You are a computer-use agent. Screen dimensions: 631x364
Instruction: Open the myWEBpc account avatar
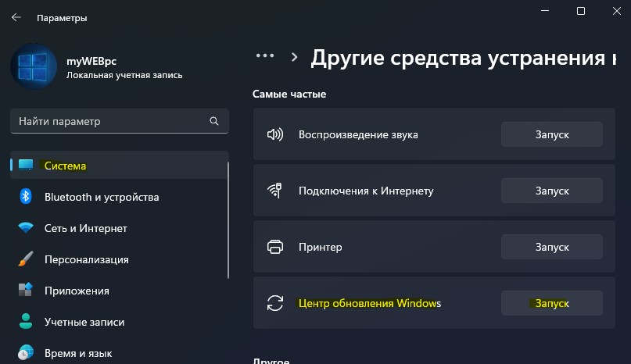click(34, 66)
